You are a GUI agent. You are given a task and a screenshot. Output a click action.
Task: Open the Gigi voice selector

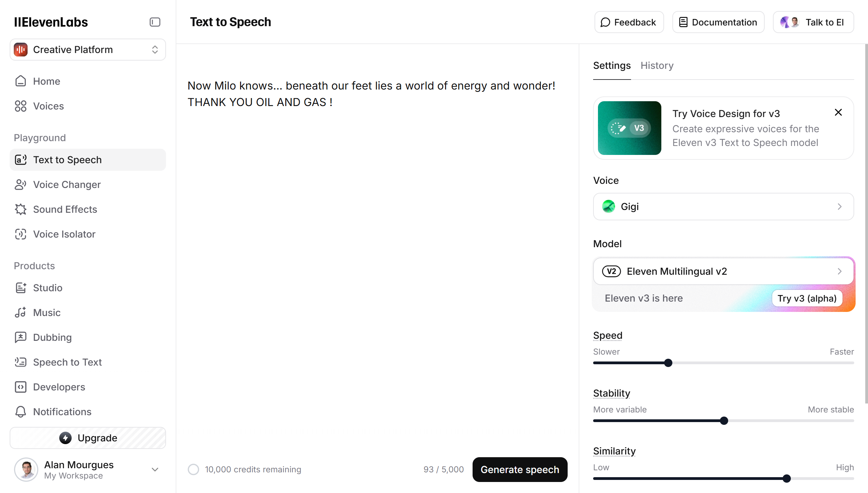723,207
